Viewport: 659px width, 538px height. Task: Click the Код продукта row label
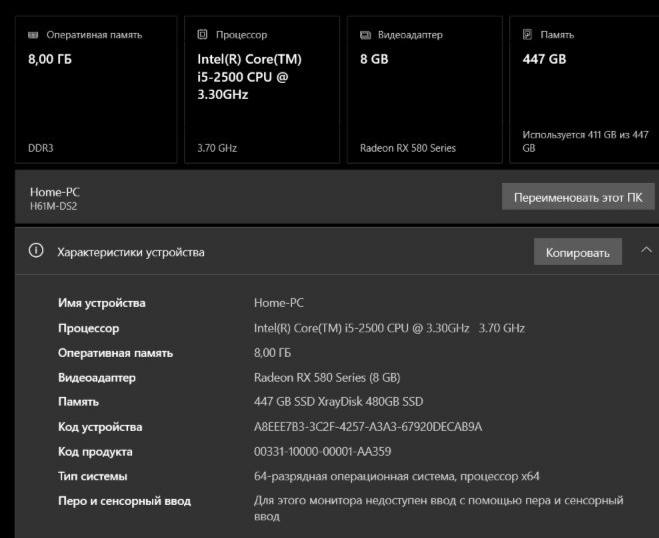(95, 452)
